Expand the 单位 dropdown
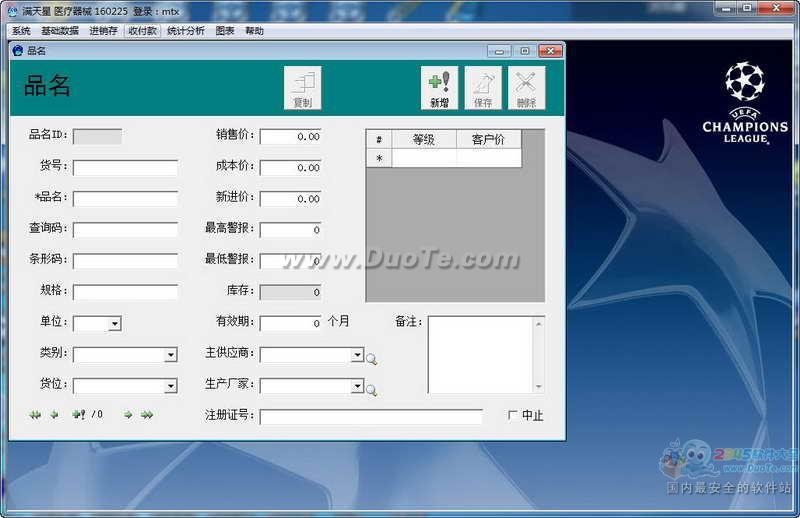 115,324
